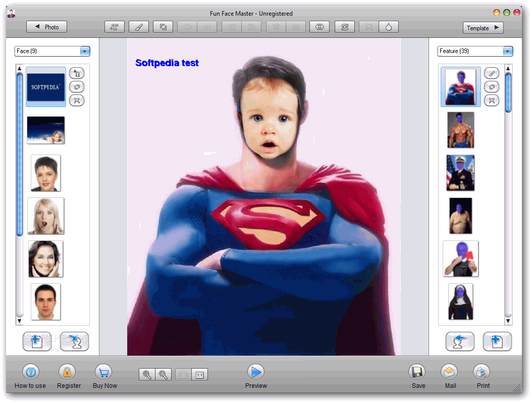Click the Buy Now cart button
Screen dimensions: 532x403
click(104, 377)
